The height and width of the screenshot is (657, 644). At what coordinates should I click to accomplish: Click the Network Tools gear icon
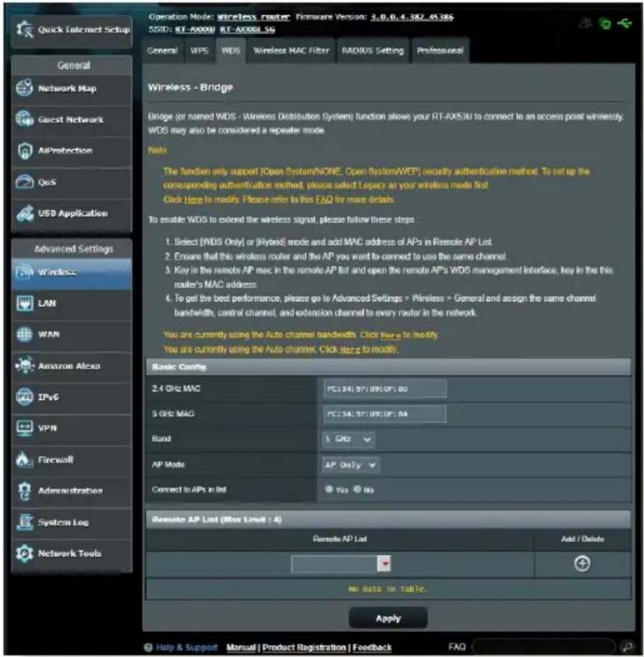pos(24,553)
